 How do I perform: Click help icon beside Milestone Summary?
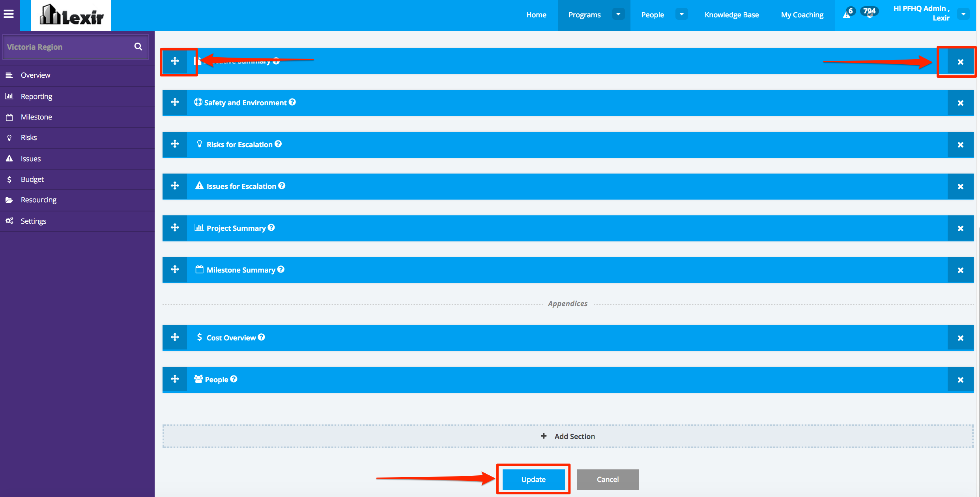tap(281, 269)
